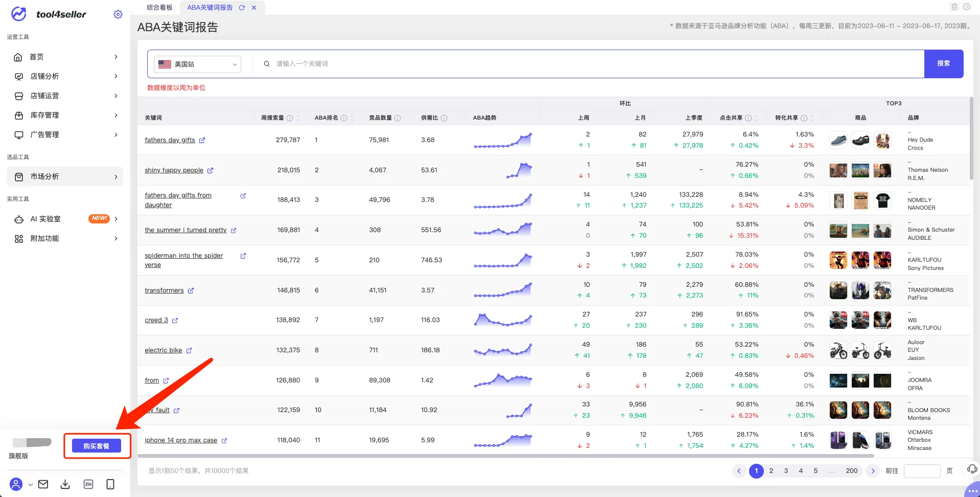Click the trash icon at top right
Viewport: 980px width, 497px height.
point(954,7)
